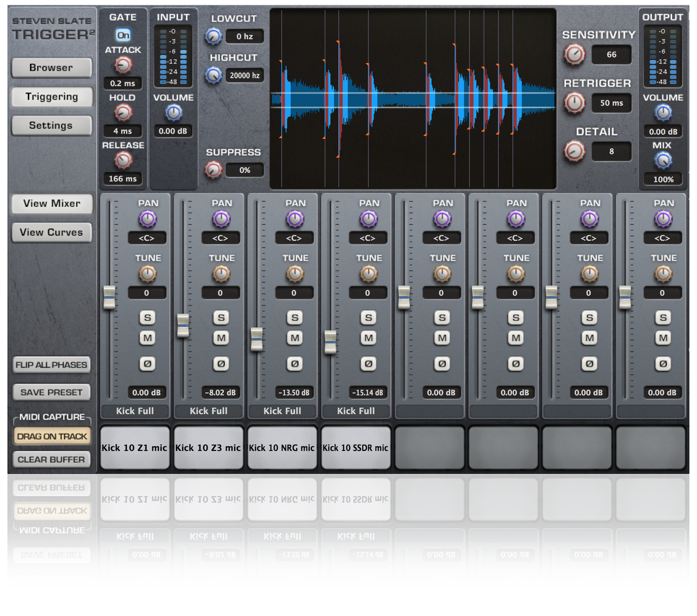697x616 pixels.
Task: Click the Gate Hold knob
Action: pos(123,113)
